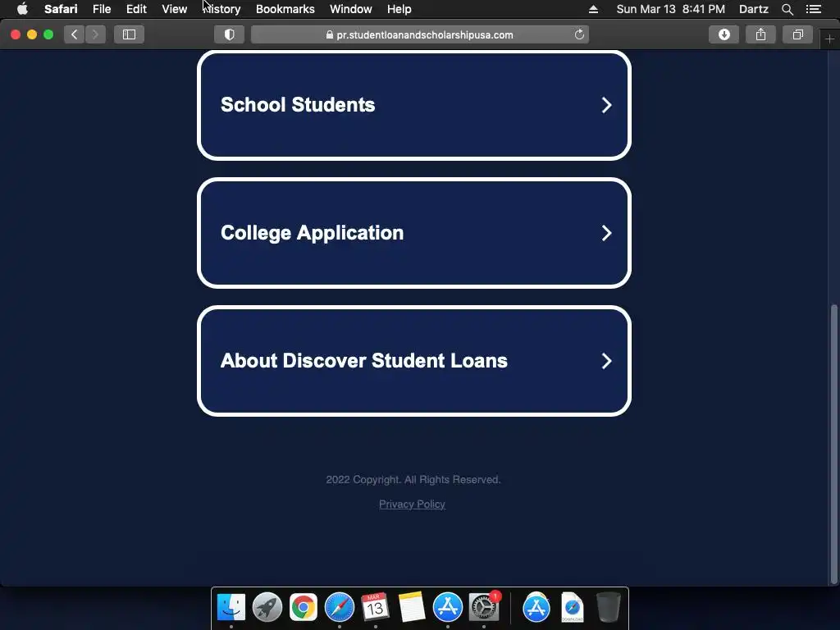840x630 pixels.
Task: Show downloads in Safari toolbar
Action: coord(724,34)
